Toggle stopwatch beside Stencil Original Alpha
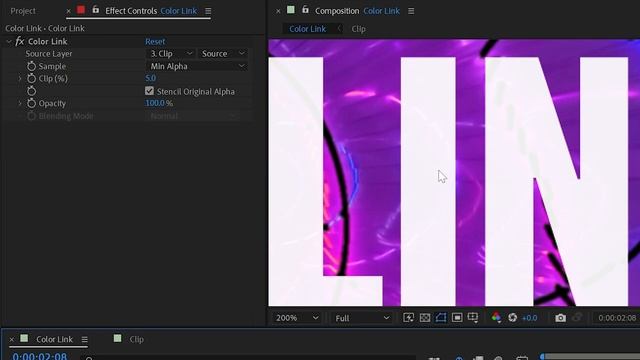640x360 pixels. click(31, 91)
